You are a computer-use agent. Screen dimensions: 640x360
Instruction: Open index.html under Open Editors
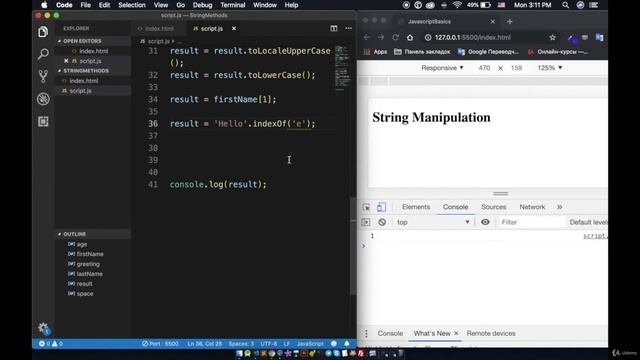click(93, 51)
